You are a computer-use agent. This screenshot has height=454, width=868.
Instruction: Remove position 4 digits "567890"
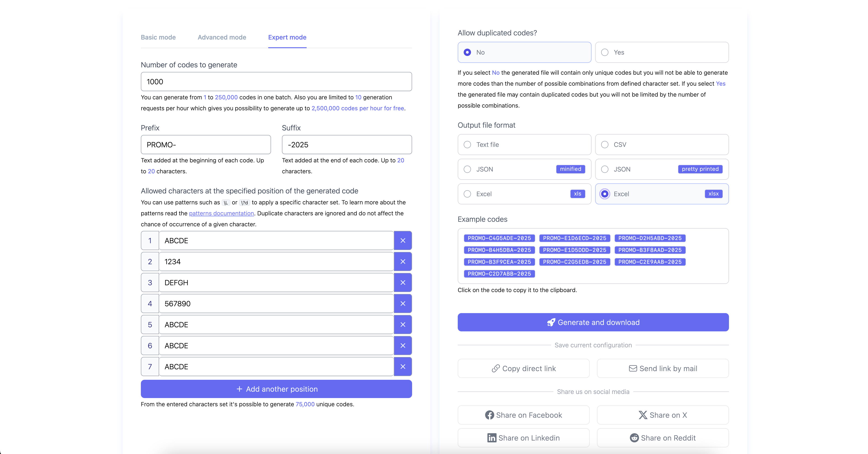click(x=403, y=303)
